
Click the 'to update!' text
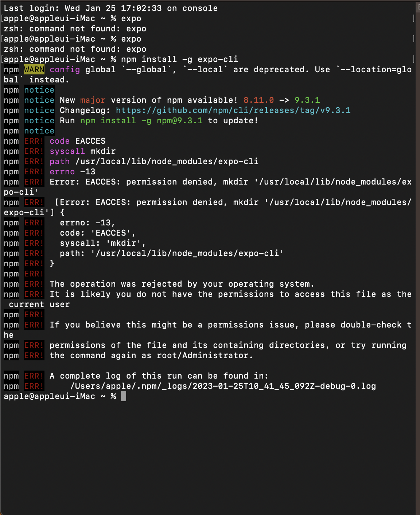(233, 120)
